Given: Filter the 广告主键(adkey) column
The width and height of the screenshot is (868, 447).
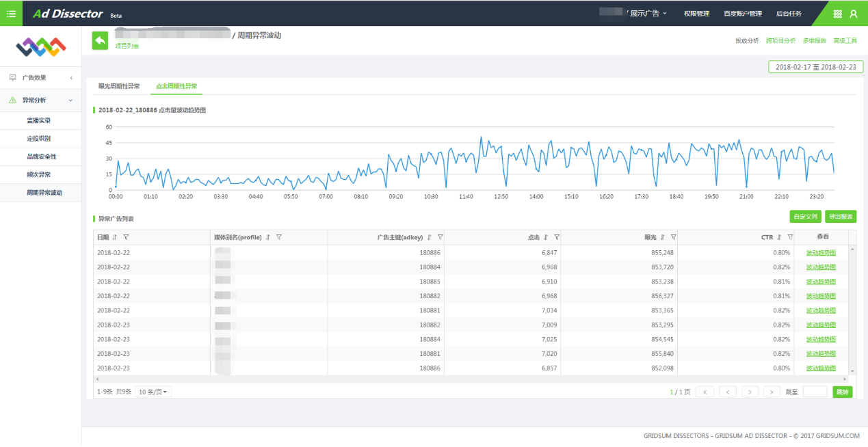Looking at the screenshot, I should (440, 237).
